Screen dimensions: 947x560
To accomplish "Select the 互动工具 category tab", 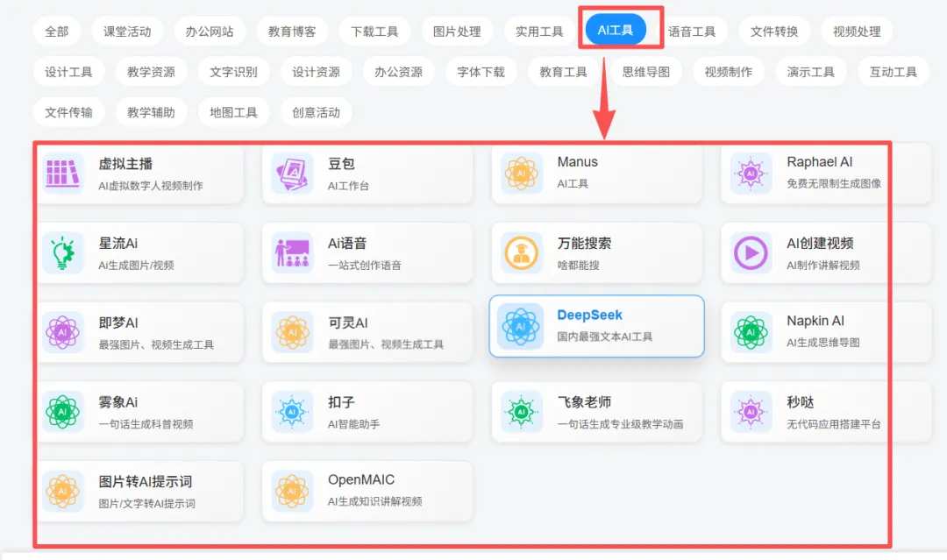I will (x=894, y=72).
